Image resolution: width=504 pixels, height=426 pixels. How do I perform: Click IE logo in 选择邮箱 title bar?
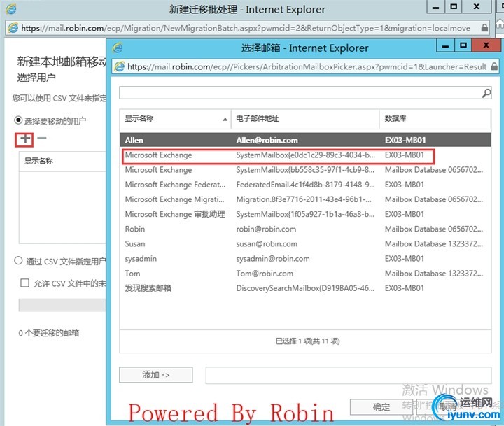pos(118,48)
